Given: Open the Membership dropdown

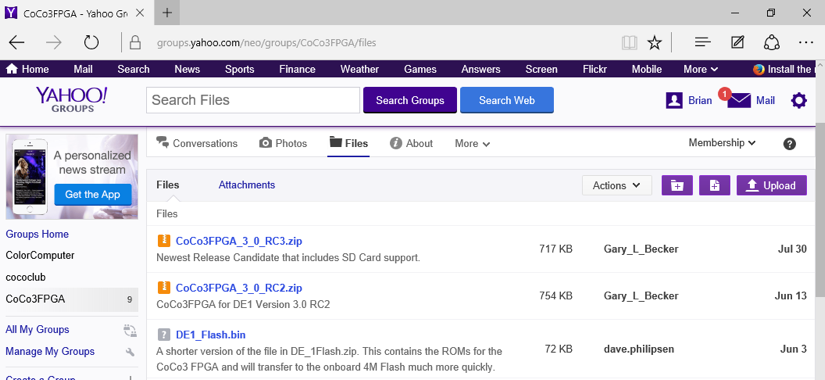Looking at the screenshot, I should point(722,143).
